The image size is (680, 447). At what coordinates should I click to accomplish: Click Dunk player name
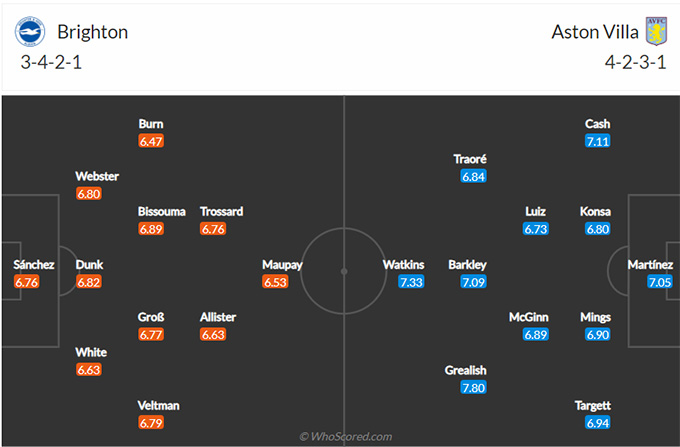pos(89,264)
